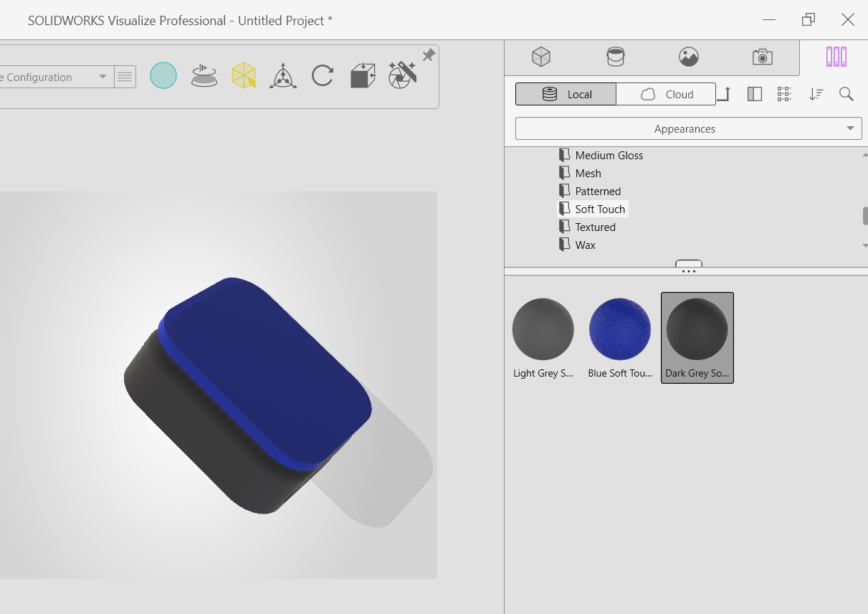This screenshot has width=868, height=614.
Task: Click the folder tree scroll-down arrow
Action: (865, 245)
